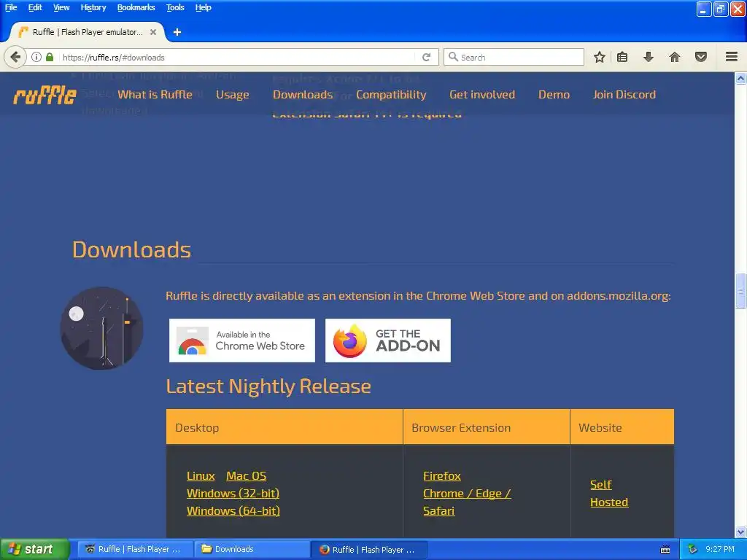Download Chrome / Edge / Safari extension
This screenshot has width=747, height=560.
[x=467, y=502]
